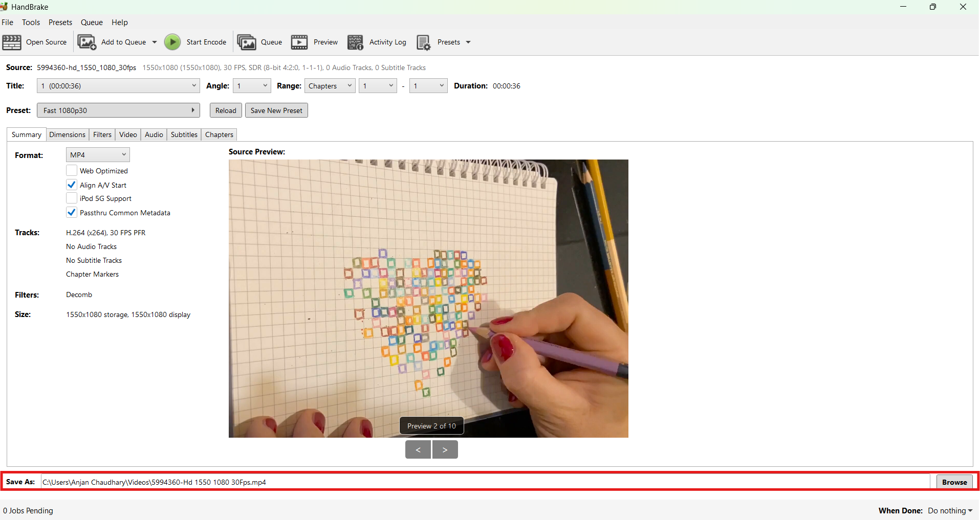Open the Queue icon in toolbar
Viewport: 980px width, 520px height.
click(x=247, y=42)
